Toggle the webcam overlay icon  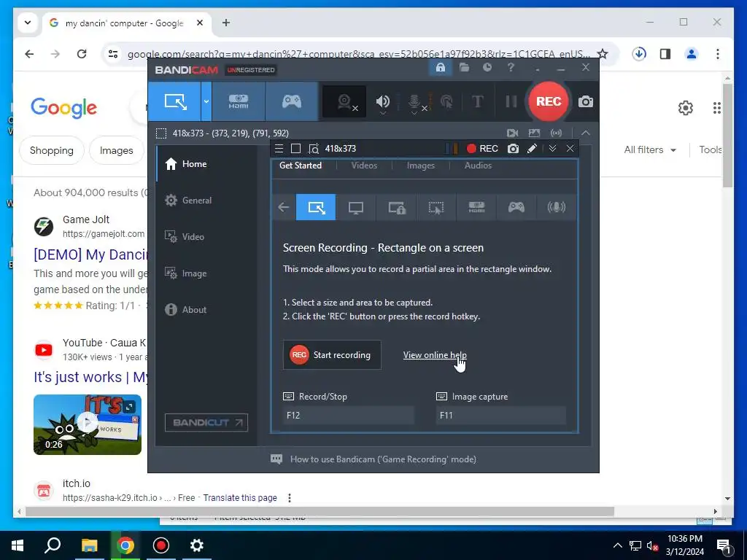tap(345, 101)
